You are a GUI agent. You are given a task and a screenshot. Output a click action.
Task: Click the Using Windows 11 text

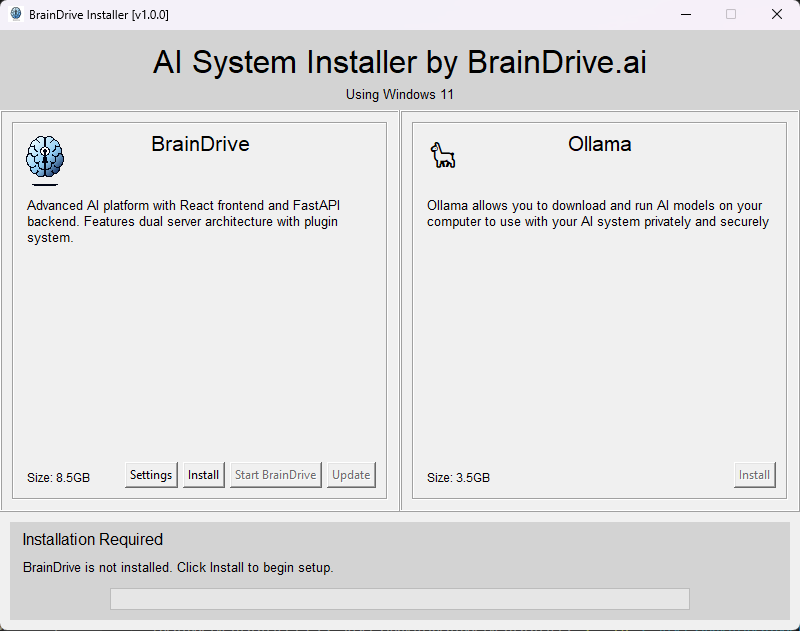pos(399,95)
